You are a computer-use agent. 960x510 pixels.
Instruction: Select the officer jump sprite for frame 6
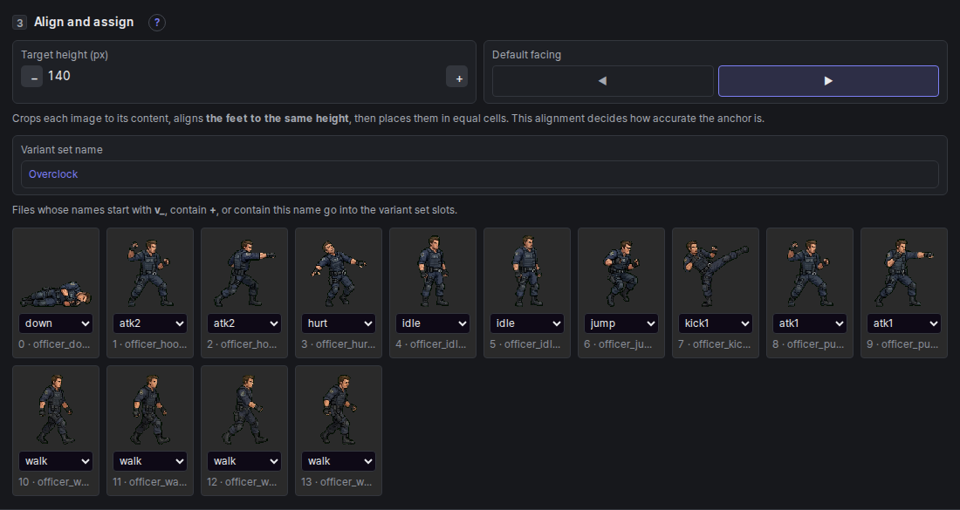point(621,273)
